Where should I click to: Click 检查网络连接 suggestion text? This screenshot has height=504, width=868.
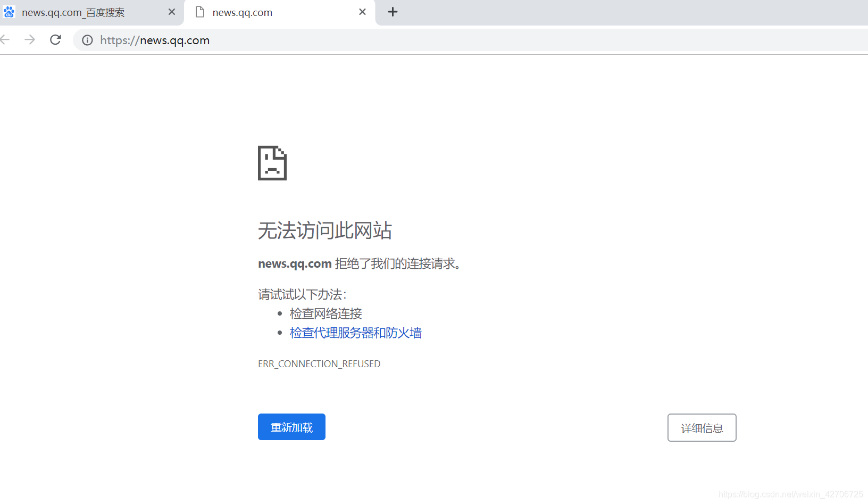point(325,313)
